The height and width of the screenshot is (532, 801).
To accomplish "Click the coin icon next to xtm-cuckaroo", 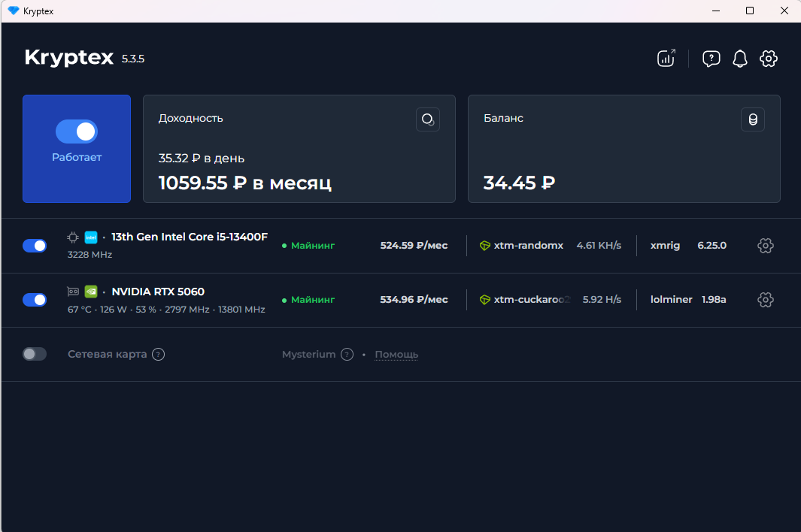I will [x=485, y=300].
